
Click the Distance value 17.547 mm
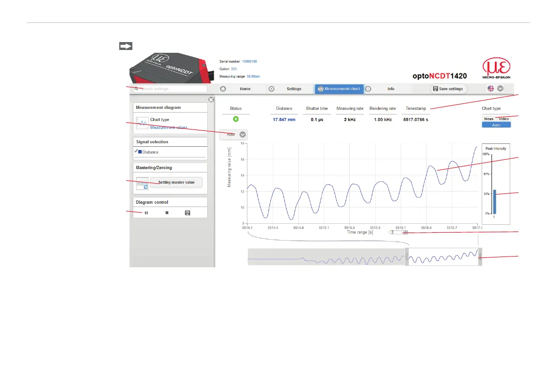[284, 120]
